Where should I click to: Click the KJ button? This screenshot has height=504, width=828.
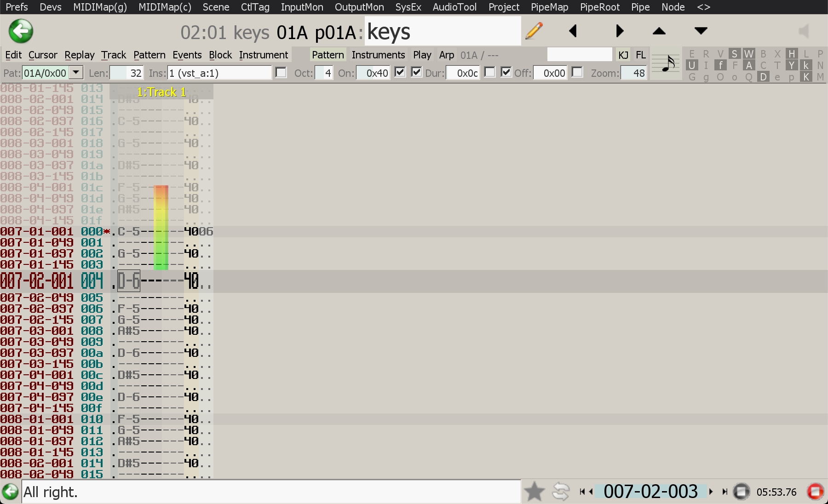pyautogui.click(x=623, y=55)
